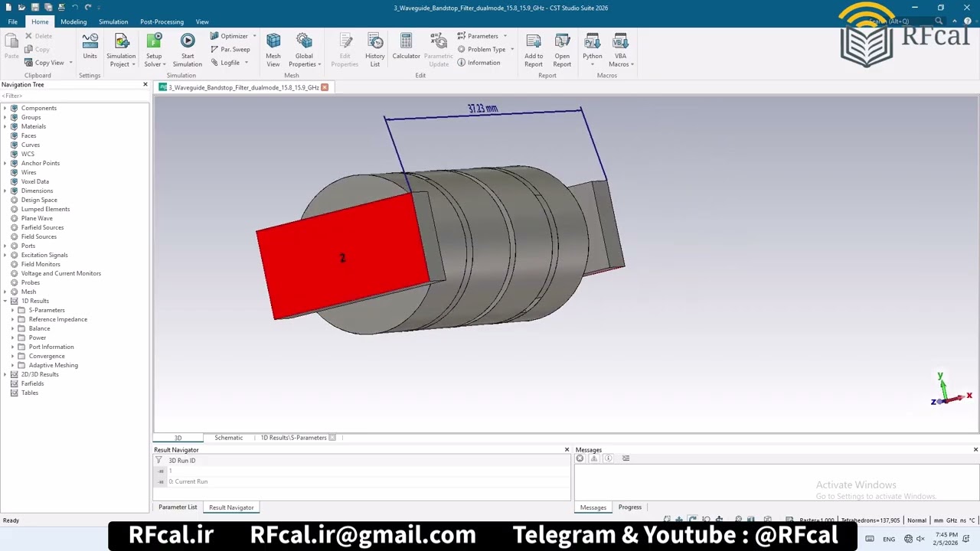Click the Information button in Edit group
The width and height of the screenshot is (980, 551).
(479, 63)
